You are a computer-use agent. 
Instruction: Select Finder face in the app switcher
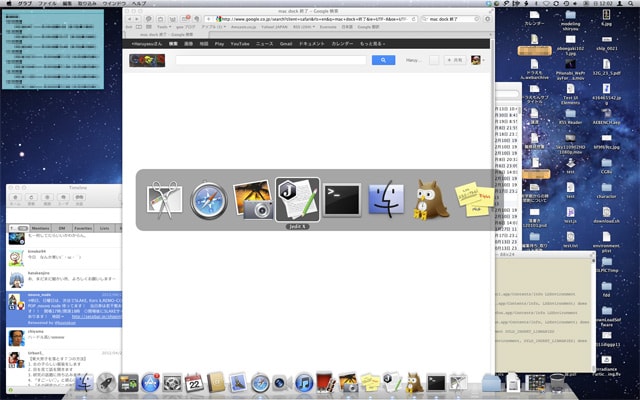386,200
